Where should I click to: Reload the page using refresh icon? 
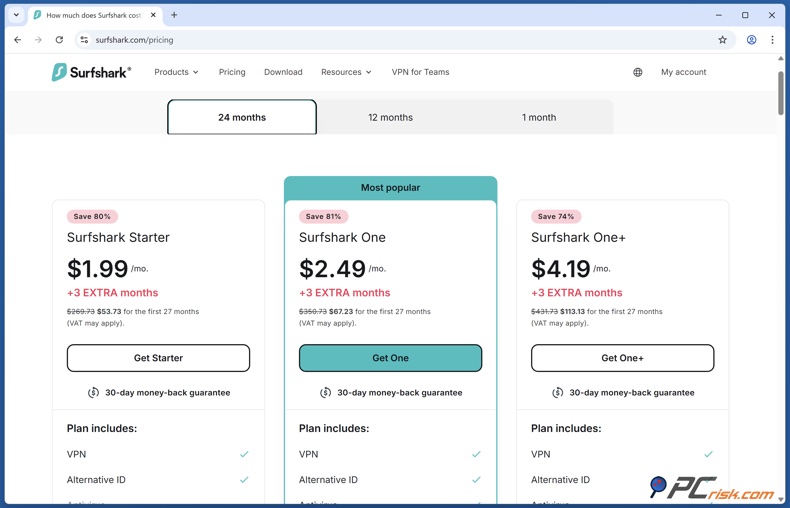coord(59,40)
